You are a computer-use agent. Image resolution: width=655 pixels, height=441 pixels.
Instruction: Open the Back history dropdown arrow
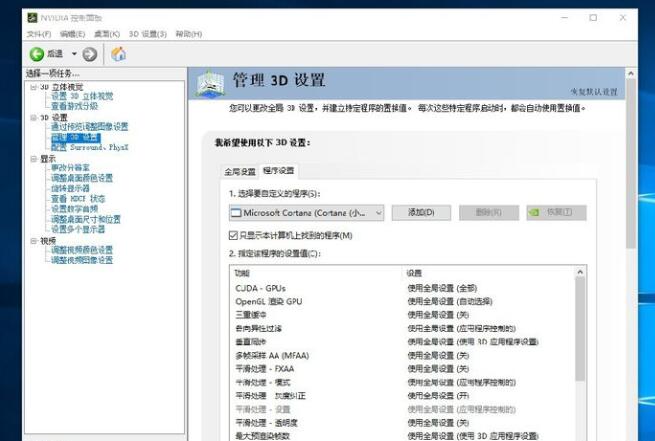(x=74, y=54)
